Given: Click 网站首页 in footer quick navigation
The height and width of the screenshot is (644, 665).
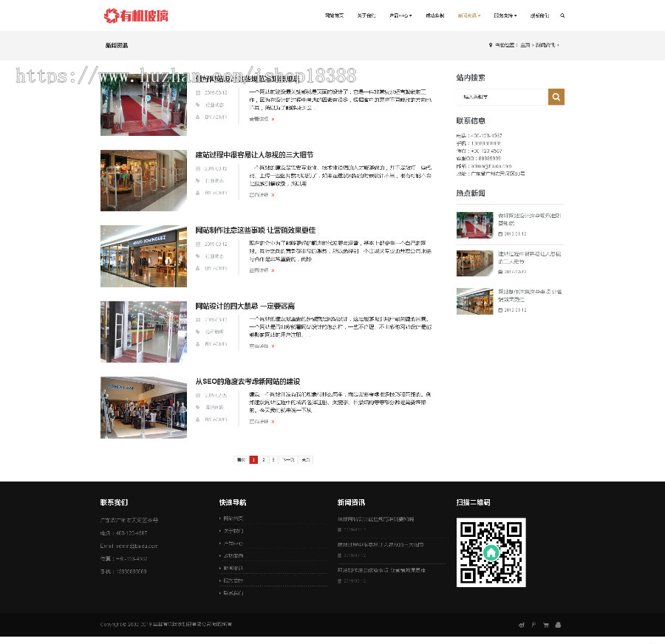Looking at the screenshot, I should click(x=233, y=518).
